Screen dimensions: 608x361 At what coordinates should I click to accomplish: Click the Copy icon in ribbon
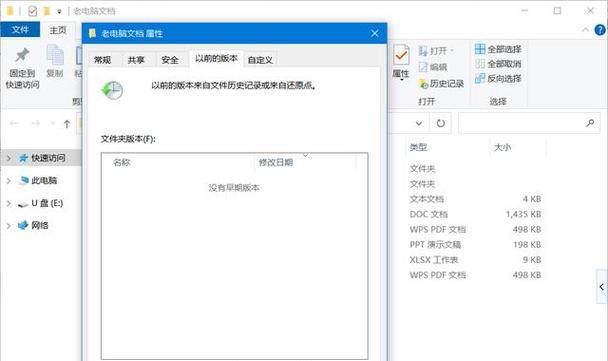point(55,55)
